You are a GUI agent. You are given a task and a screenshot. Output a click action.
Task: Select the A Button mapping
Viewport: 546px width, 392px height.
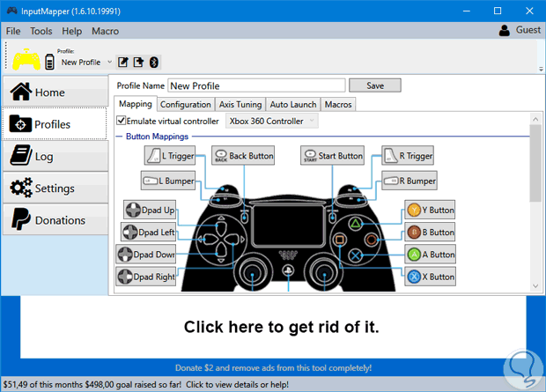tap(430, 255)
